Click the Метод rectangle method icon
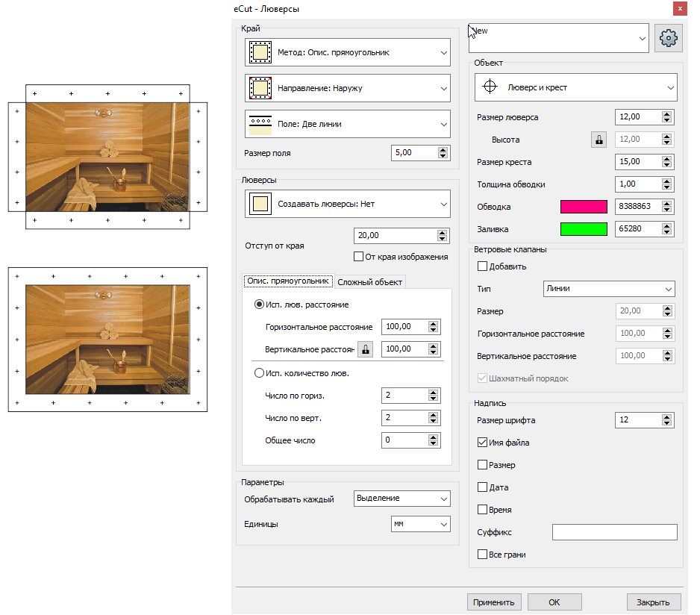700x615 pixels. (x=260, y=52)
